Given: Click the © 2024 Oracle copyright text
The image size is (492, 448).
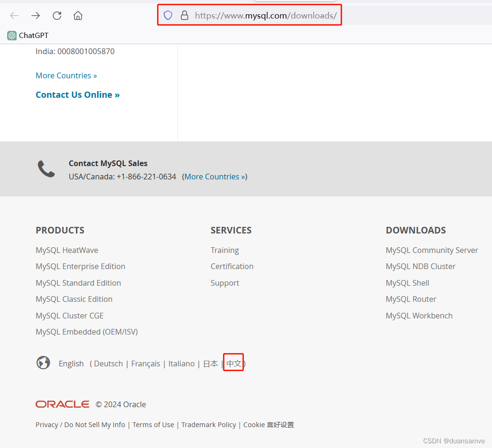Looking at the screenshot, I should [121, 404].
